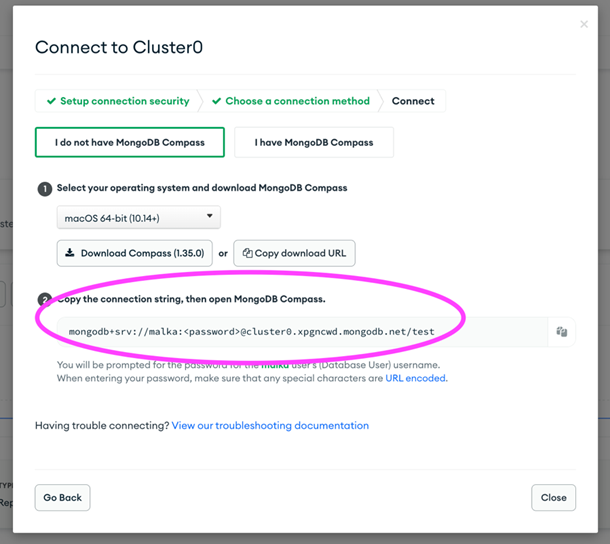This screenshot has width=610, height=544.
Task: Select I do not have MongoDB Compass option
Action: click(130, 142)
